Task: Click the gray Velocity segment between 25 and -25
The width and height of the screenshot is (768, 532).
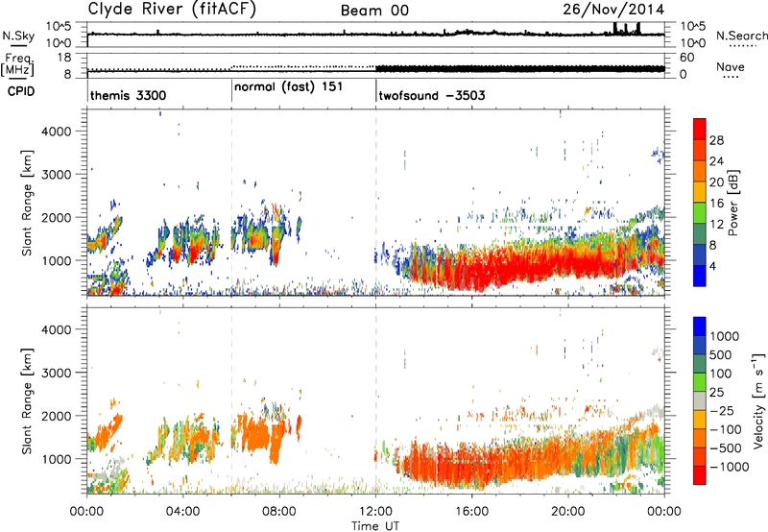Action: pos(700,400)
